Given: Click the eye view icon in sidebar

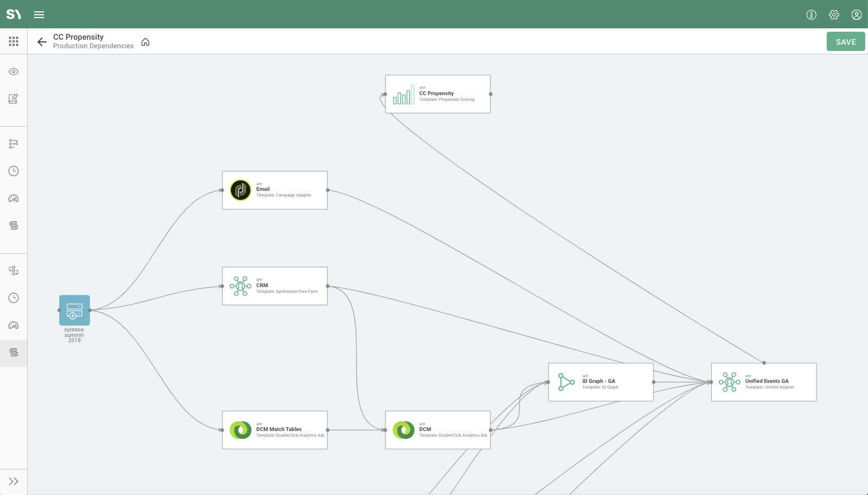Looking at the screenshot, I should pos(14,72).
